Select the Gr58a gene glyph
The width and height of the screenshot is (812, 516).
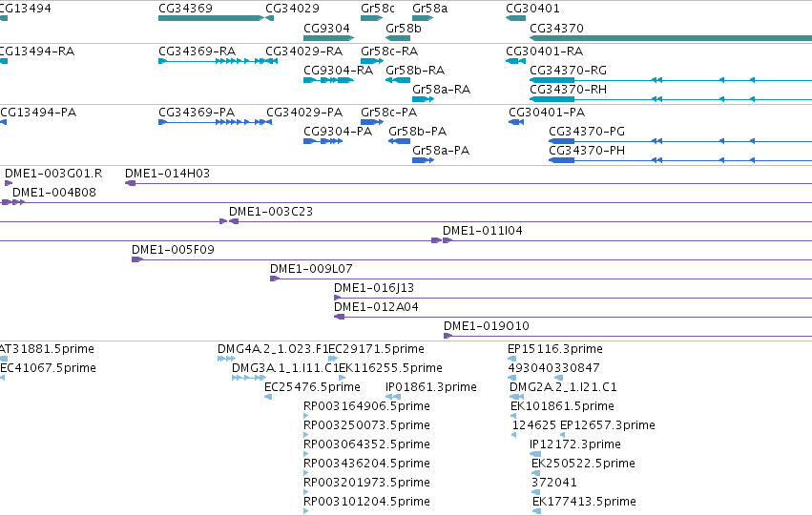pos(423,18)
